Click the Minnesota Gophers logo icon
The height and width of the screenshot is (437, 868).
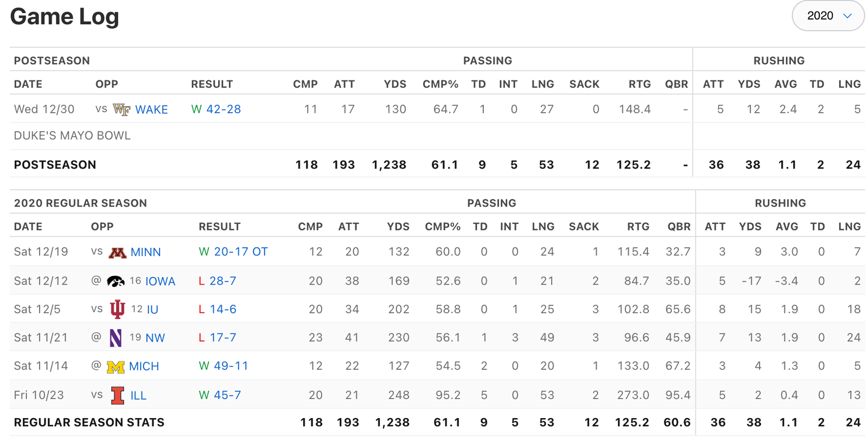(x=118, y=252)
